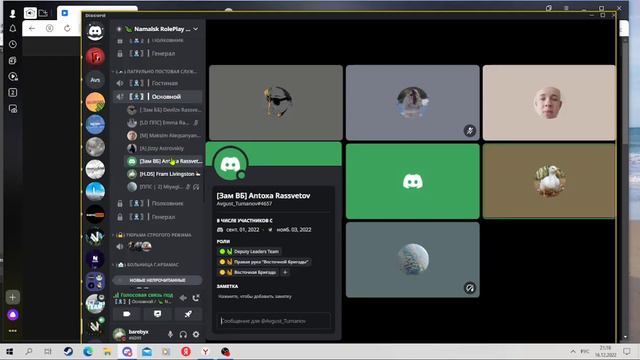Switch the РУС input language indicator

(x=585, y=351)
